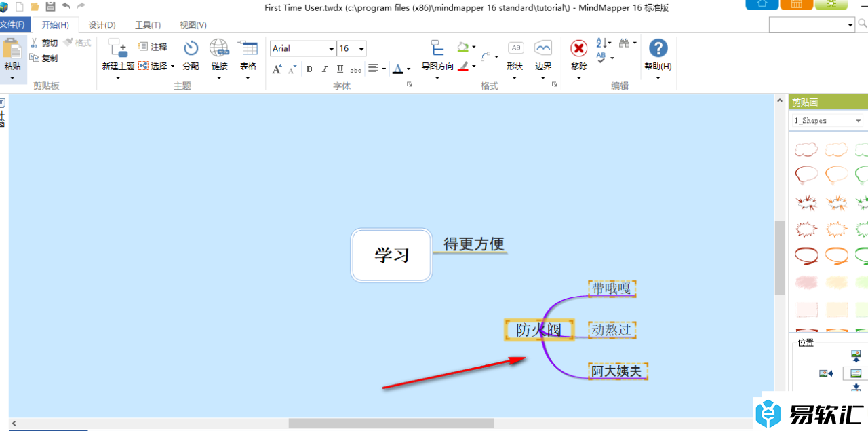Click the blue home button at top right
Viewport: 868px width, 431px height.
tap(762, 4)
